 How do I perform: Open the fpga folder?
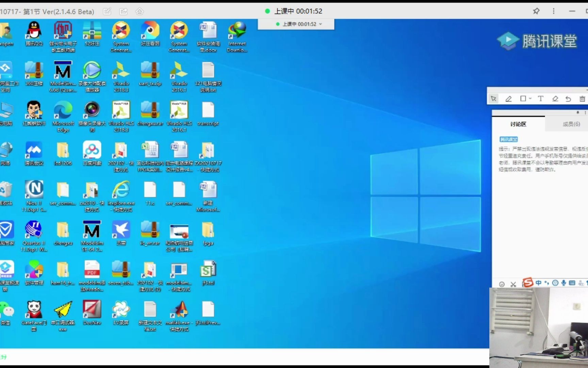pos(208,233)
